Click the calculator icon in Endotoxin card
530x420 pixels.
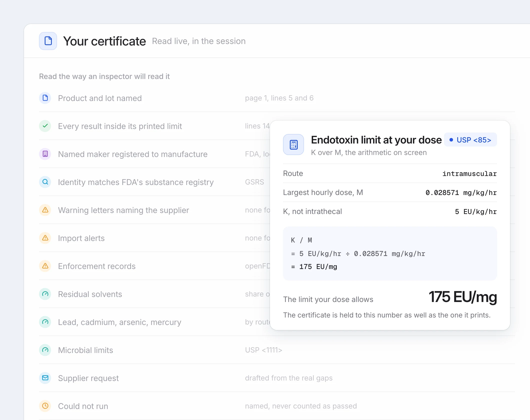pyautogui.click(x=293, y=144)
